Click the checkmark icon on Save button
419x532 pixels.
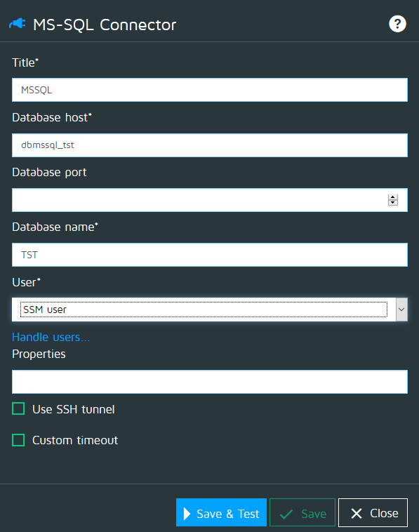286,514
